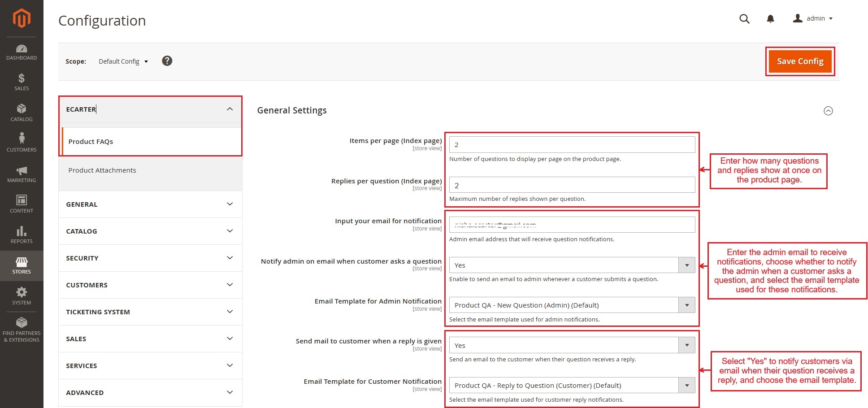Collapse the General Settings section
This screenshot has width=868, height=408.
(828, 111)
